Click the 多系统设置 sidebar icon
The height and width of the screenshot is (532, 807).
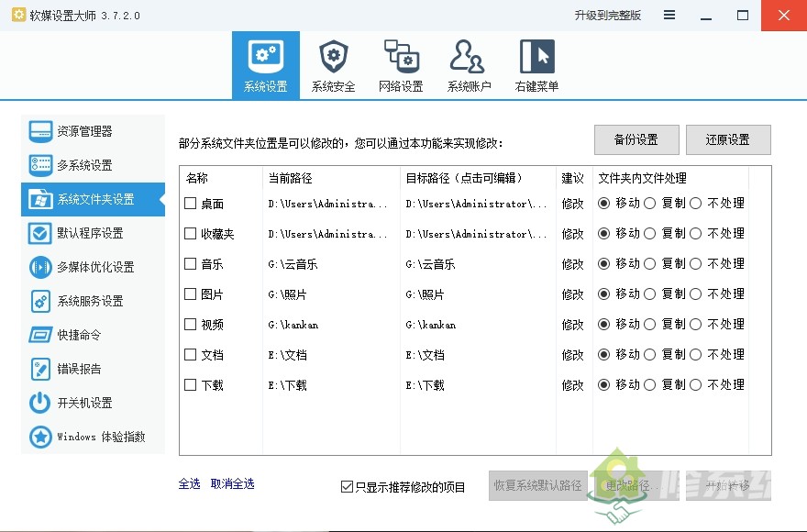tap(40, 165)
